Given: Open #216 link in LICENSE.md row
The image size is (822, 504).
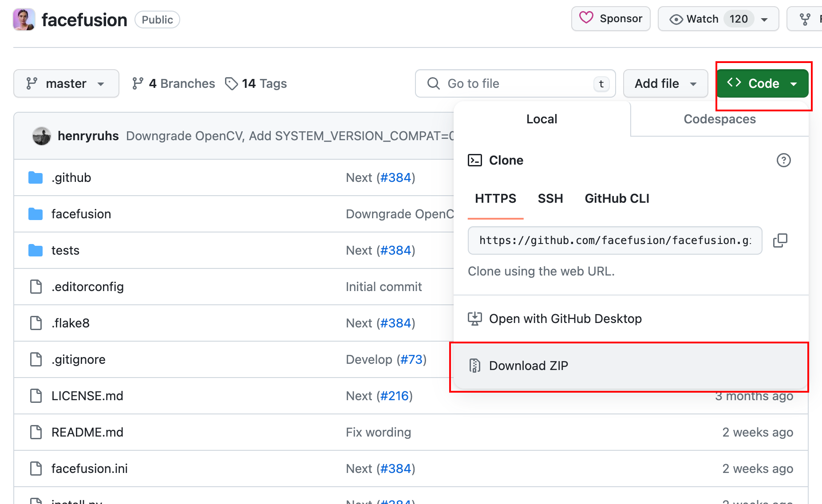Looking at the screenshot, I should tap(395, 396).
